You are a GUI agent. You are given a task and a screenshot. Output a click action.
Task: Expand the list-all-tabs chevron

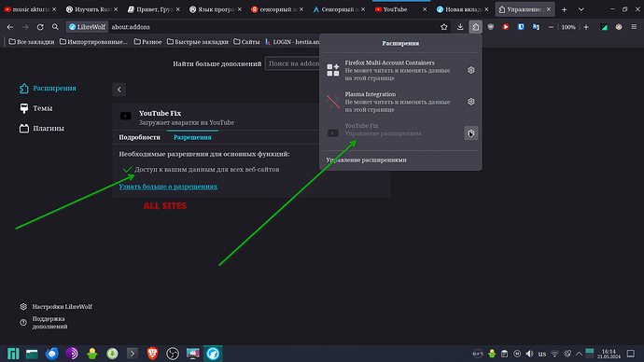click(x=581, y=9)
